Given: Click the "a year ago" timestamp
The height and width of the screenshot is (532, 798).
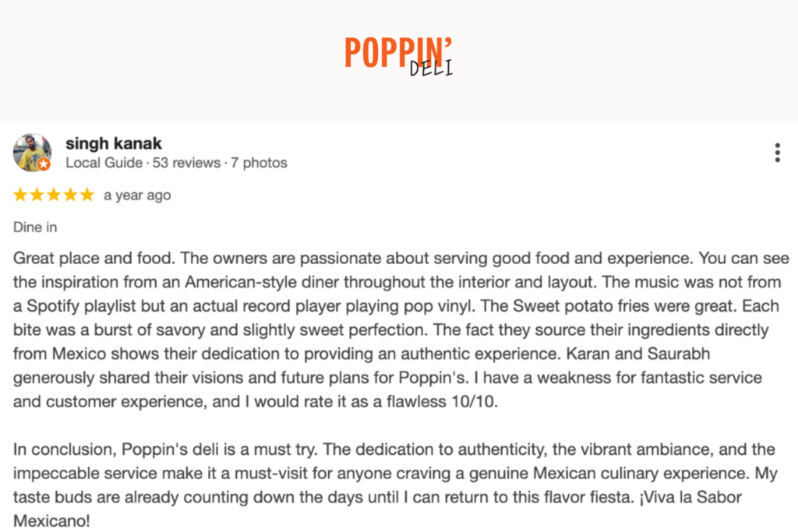Looking at the screenshot, I should tap(137, 196).
